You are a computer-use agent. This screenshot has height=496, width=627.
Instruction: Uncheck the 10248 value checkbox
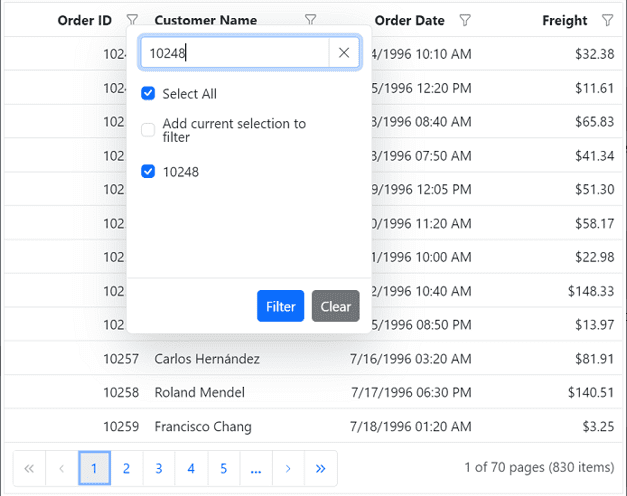[x=148, y=172]
